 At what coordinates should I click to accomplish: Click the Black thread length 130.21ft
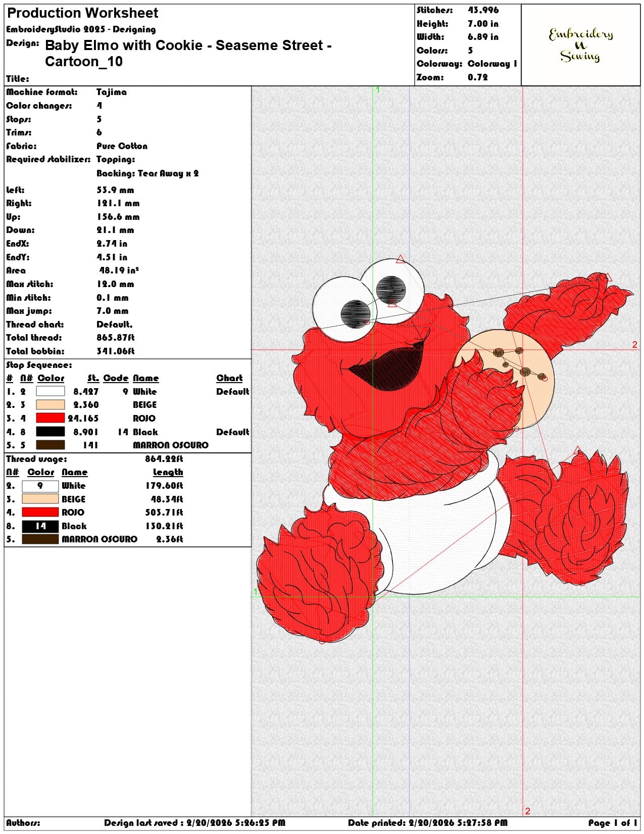point(164,526)
